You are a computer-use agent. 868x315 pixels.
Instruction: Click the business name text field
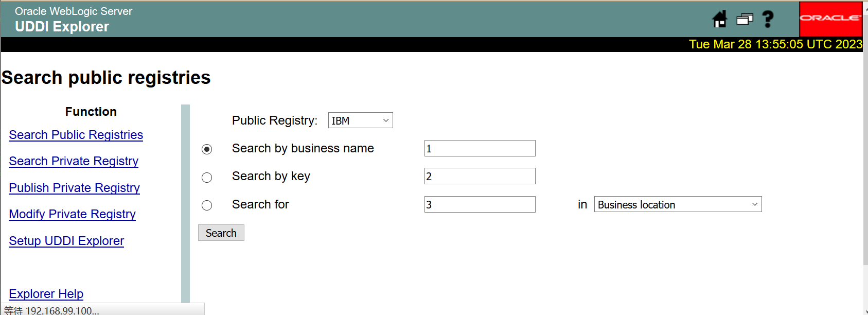tap(480, 148)
